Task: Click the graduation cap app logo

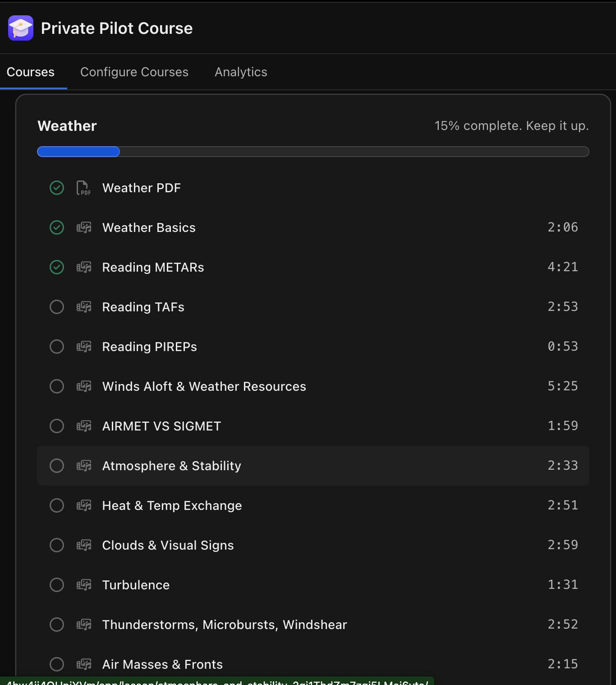Action: 21,28
